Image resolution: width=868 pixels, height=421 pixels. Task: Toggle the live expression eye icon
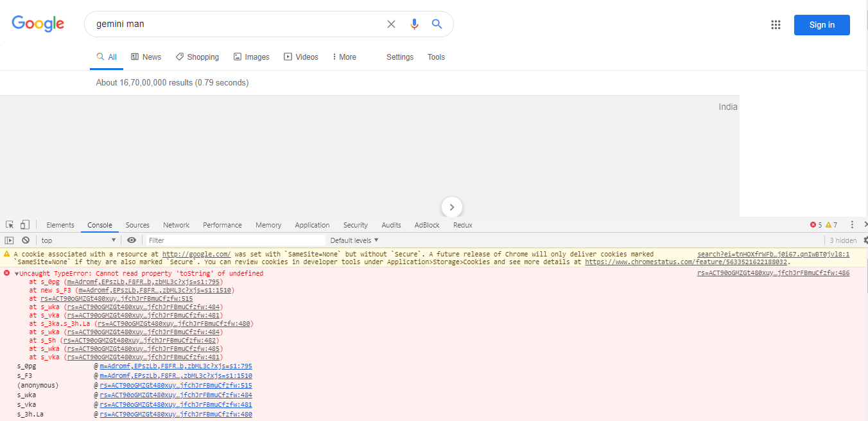pos(132,240)
